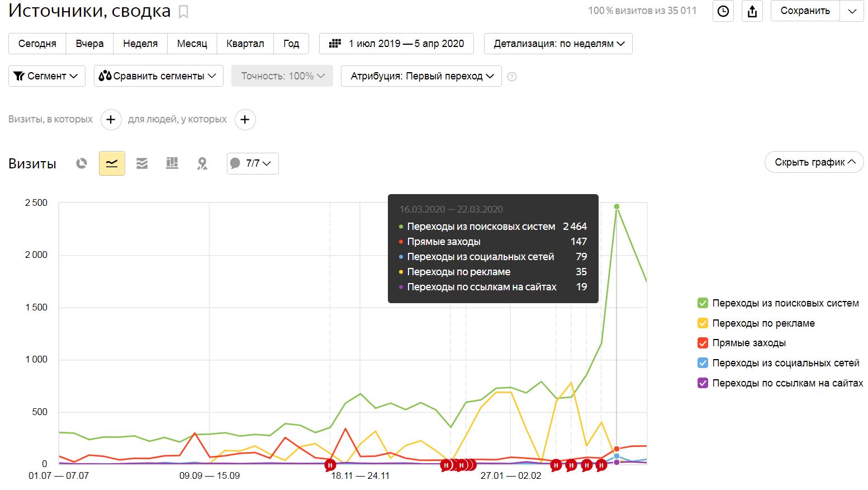Open the Сегмент dropdown
The height and width of the screenshot is (490, 868).
(x=47, y=76)
